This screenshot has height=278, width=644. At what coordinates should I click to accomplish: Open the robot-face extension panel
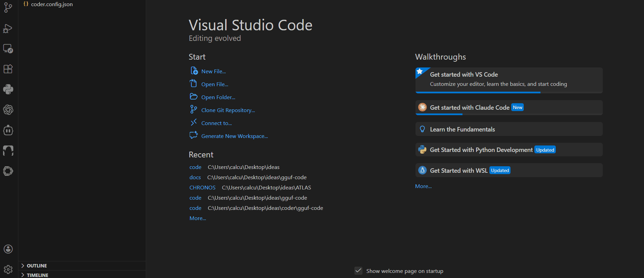[x=8, y=130]
